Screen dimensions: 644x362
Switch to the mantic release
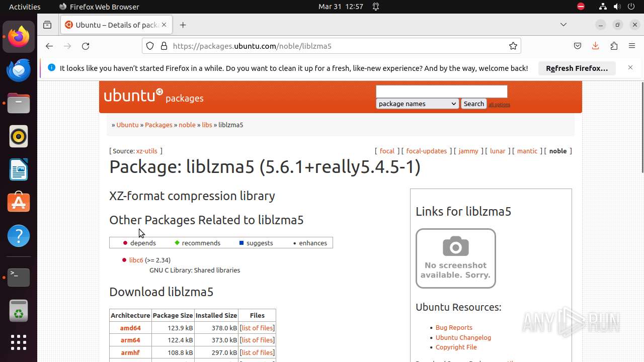pos(527,151)
